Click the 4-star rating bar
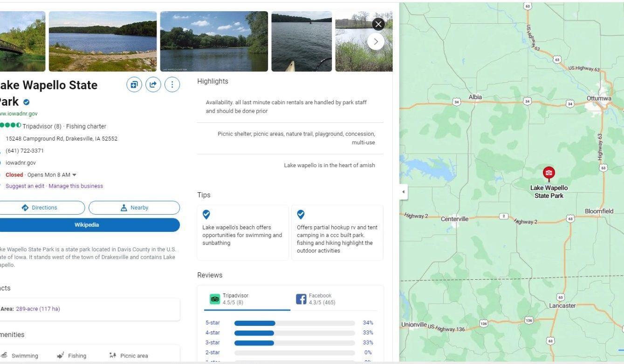The height and width of the screenshot is (364, 624). [295, 333]
